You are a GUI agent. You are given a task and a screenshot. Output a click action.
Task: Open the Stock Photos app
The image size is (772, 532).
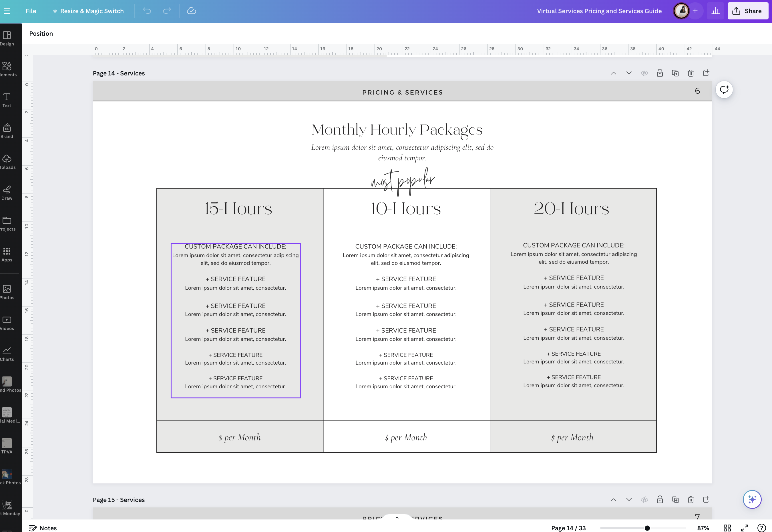pyautogui.click(x=7, y=477)
